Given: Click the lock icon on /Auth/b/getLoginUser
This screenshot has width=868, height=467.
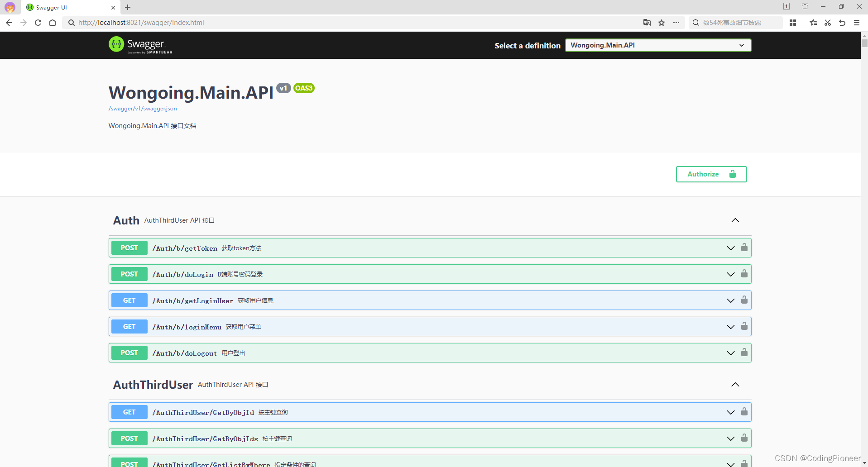Looking at the screenshot, I should tap(744, 300).
